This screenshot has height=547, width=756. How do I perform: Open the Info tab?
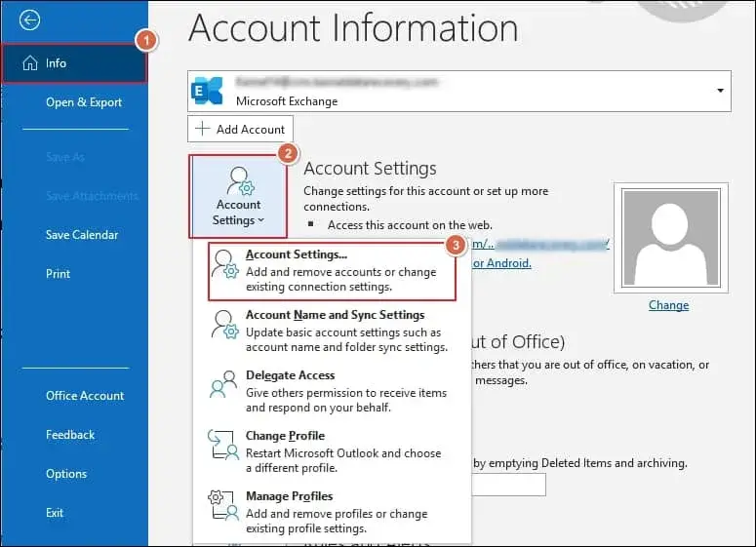74,63
